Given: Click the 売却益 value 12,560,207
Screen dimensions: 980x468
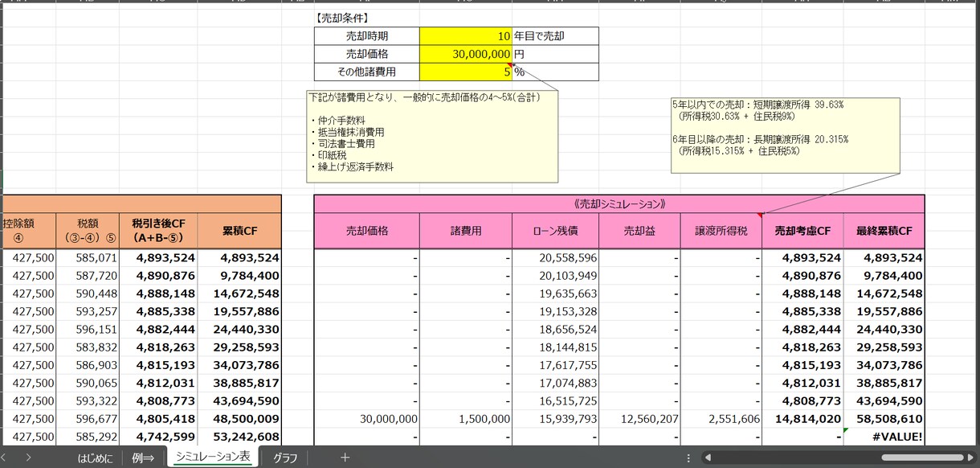Looking at the screenshot, I should (639, 419).
